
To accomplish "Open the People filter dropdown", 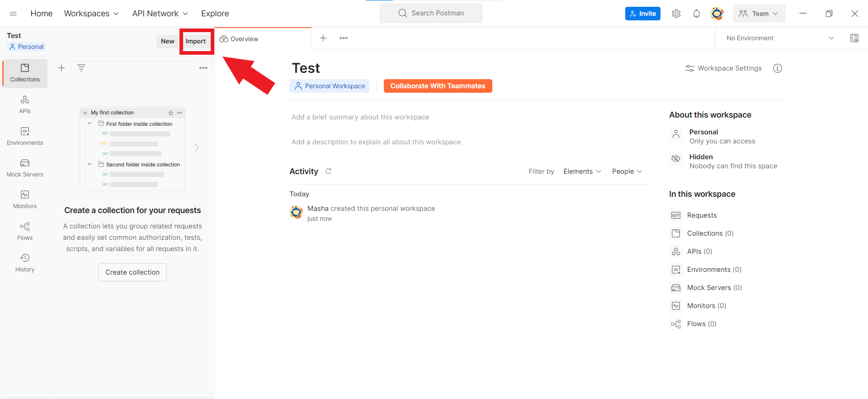I will (x=627, y=171).
